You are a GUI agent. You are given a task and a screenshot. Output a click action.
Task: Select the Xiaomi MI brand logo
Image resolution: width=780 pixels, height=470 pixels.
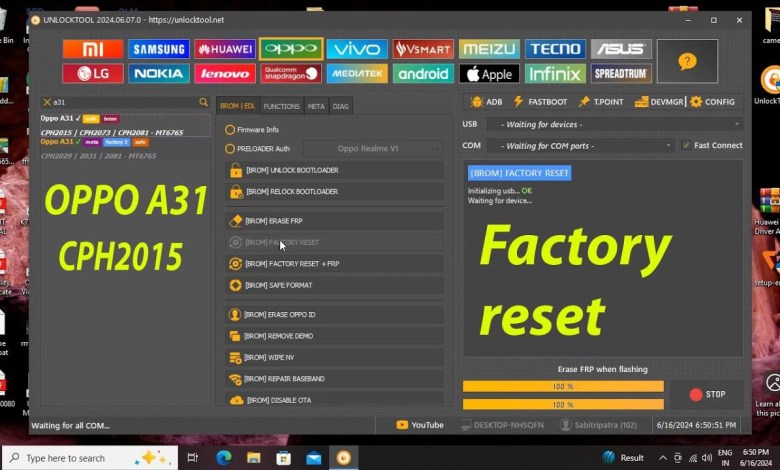(93, 49)
